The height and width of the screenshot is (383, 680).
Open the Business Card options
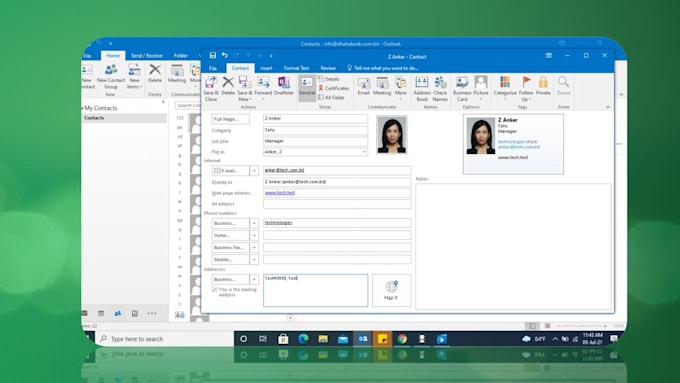coord(462,89)
